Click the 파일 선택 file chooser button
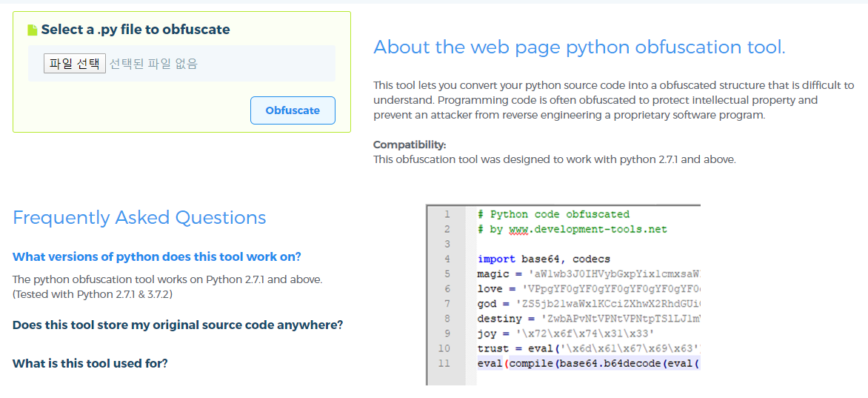 pyautogui.click(x=75, y=63)
